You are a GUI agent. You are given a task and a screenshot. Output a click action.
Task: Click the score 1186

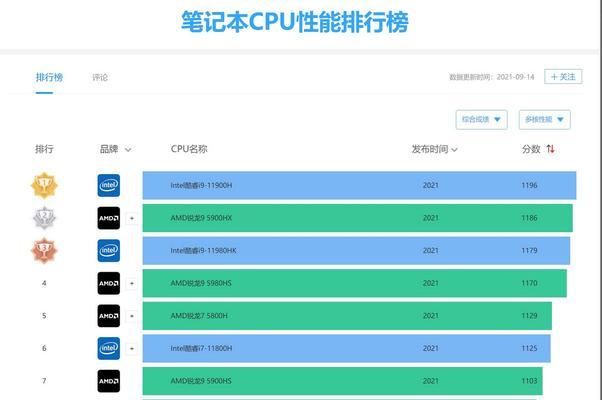[529, 218]
